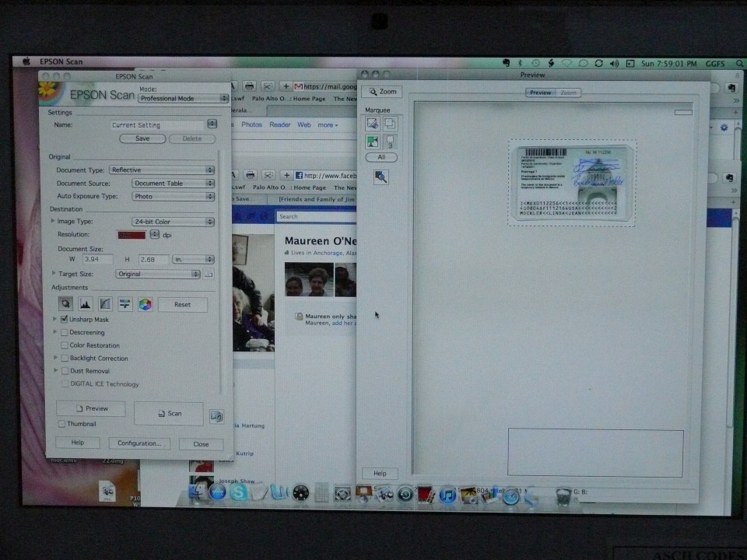Select the preview zoom adjustment tool icon

[x=65, y=303]
